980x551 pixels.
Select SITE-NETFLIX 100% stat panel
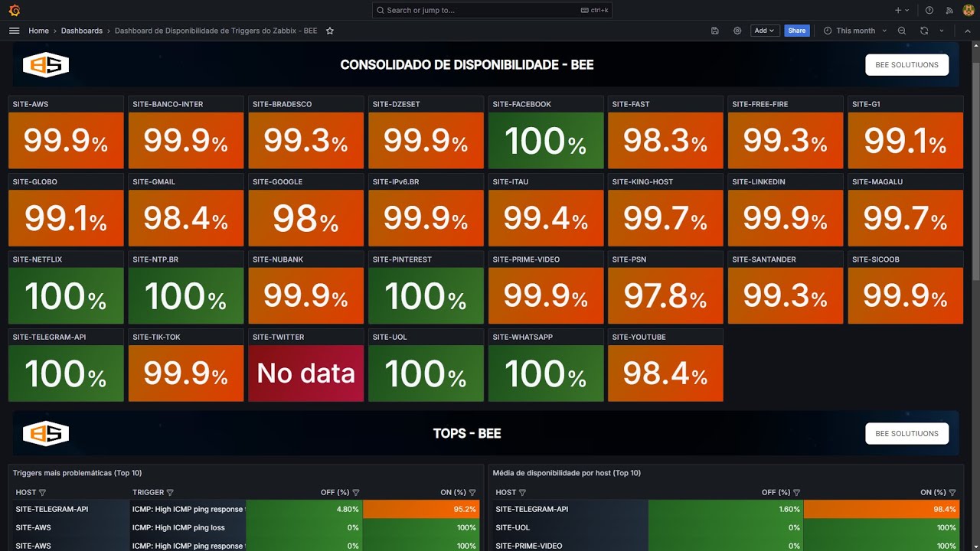66,295
